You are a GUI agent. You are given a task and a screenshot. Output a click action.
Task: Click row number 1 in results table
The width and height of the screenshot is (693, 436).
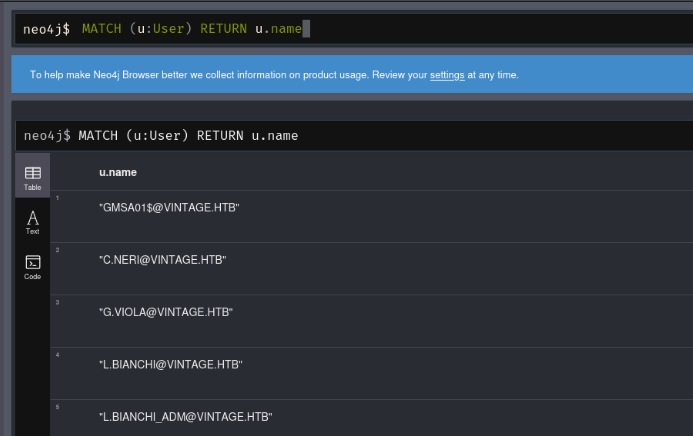coord(58,198)
